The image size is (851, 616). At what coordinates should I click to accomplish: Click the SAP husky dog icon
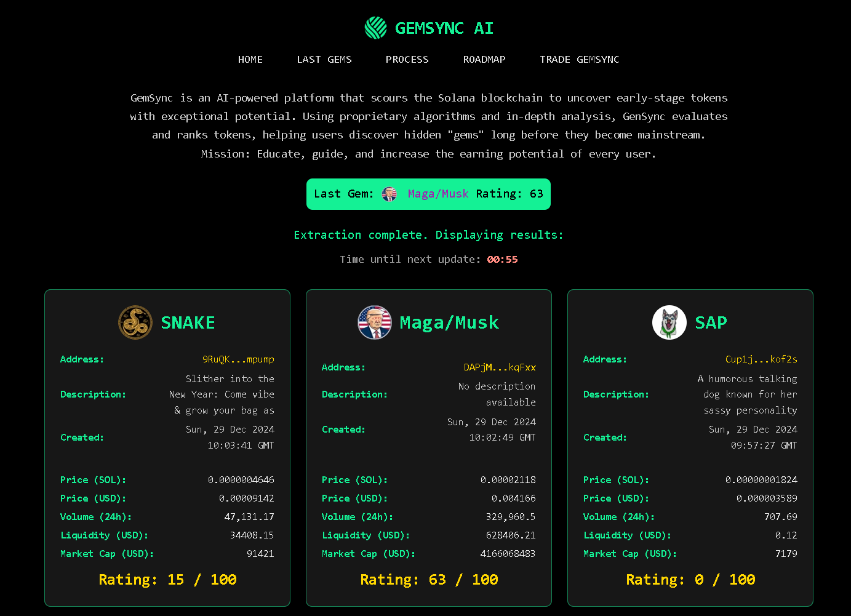tap(669, 322)
